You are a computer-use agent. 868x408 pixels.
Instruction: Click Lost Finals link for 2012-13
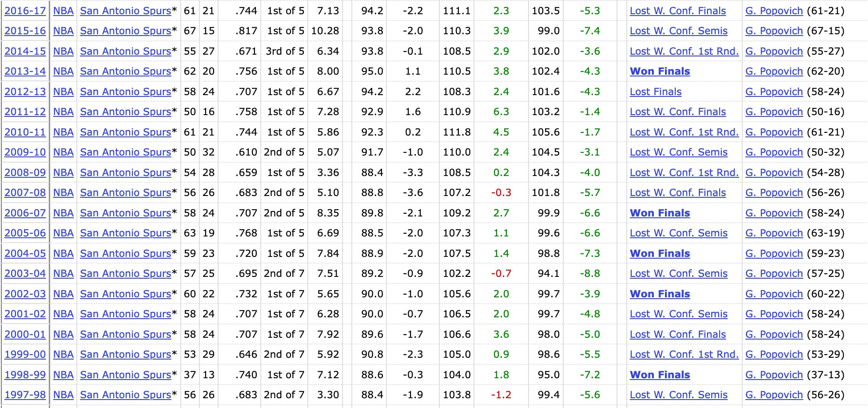click(x=655, y=92)
